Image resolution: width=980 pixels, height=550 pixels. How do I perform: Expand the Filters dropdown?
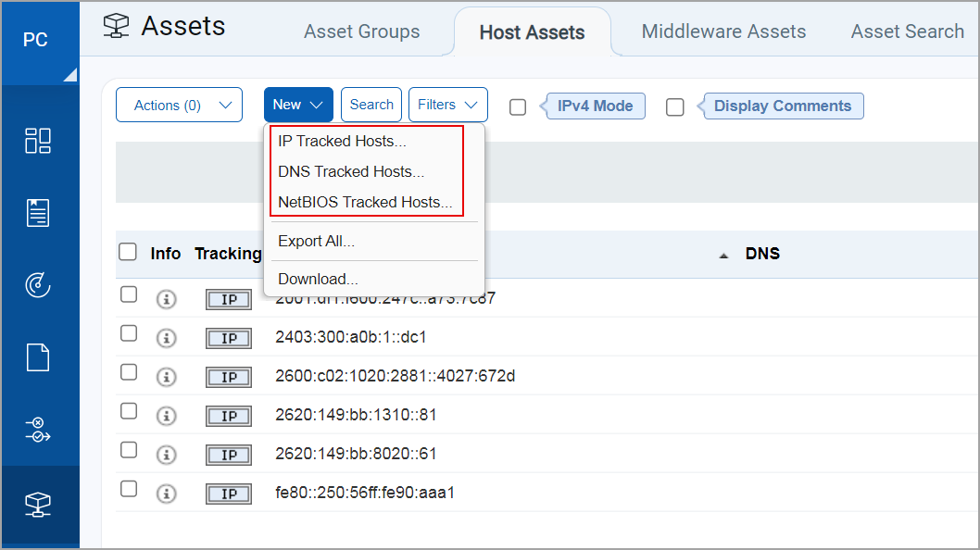coord(447,105)
